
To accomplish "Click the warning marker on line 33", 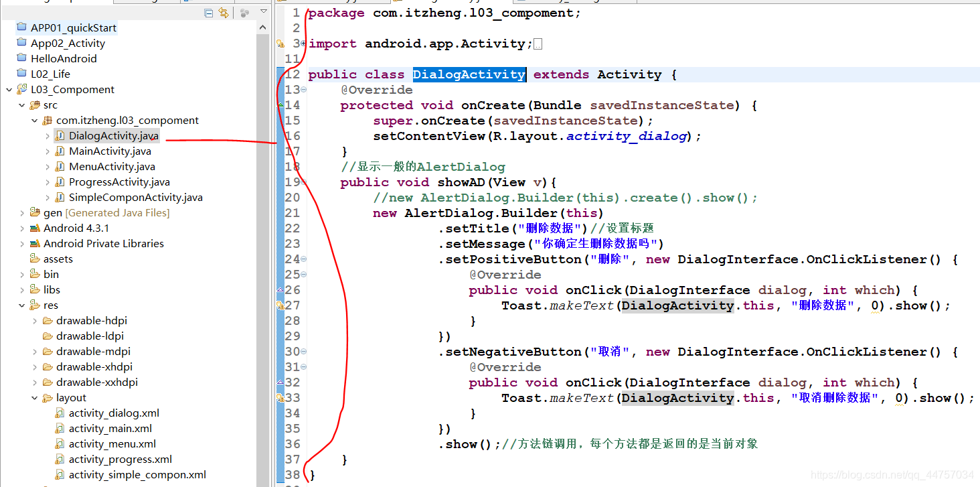I will click(x=281, y=398).
